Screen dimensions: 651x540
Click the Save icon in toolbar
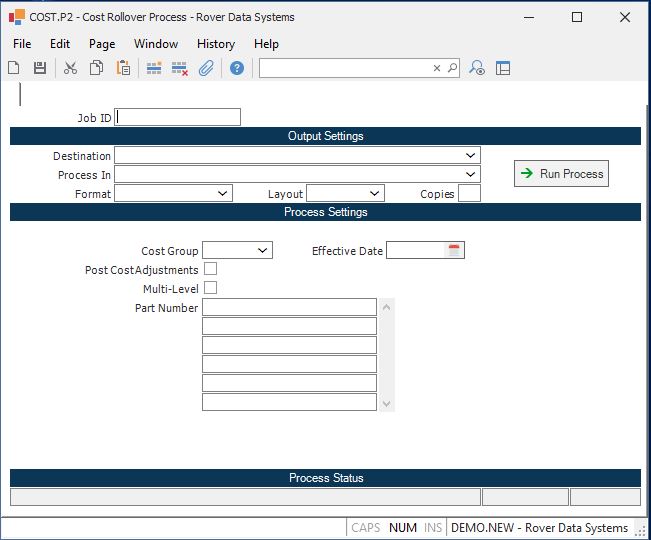tap(40, 68)
